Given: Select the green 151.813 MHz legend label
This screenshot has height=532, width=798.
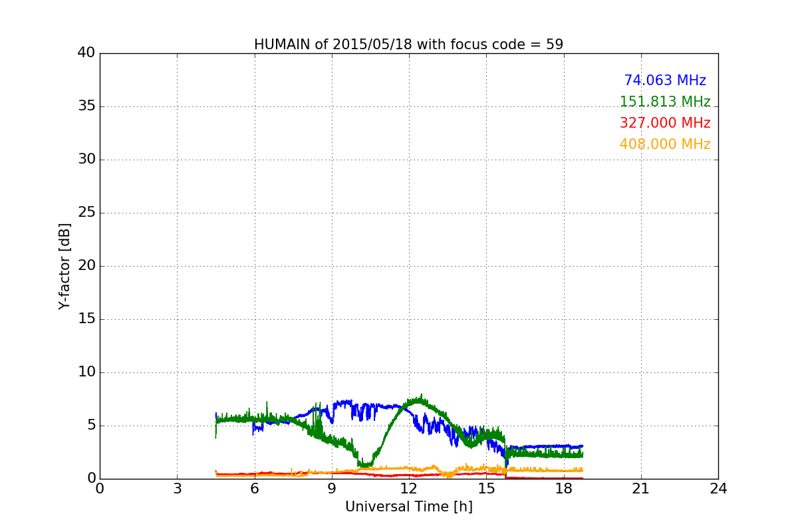Looking at the screenshot, I should [x=665, y=102].
